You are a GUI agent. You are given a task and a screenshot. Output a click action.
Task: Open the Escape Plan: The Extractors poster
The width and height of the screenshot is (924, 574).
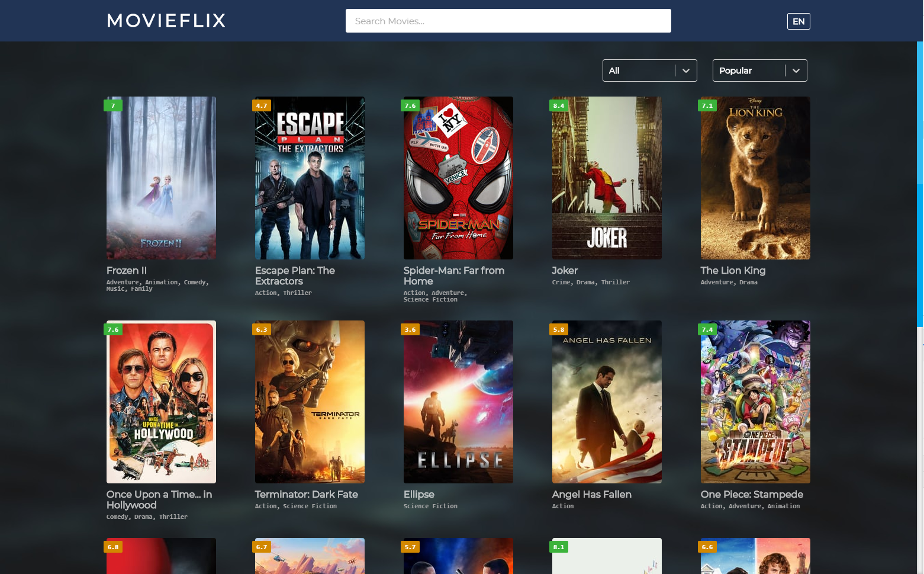pos(310,178)
